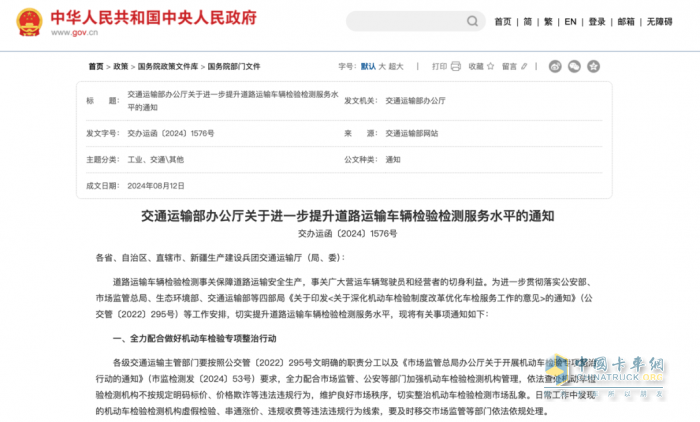Click the search magnifier icon

472,21
